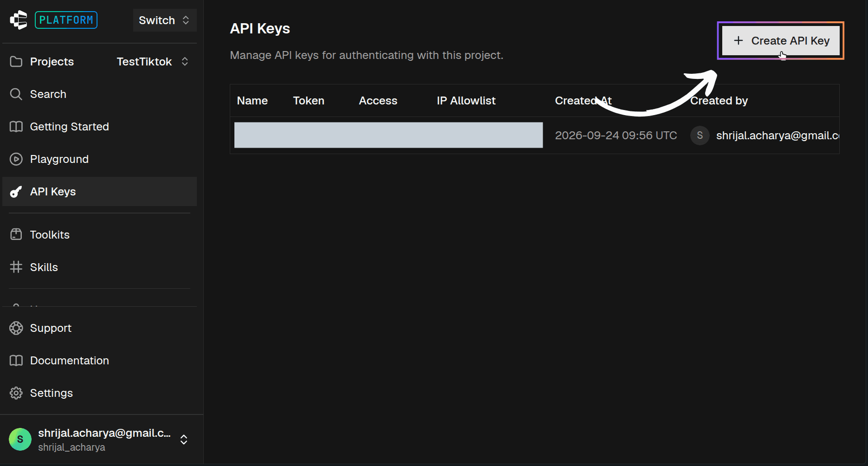Click the 2026-09-24 09:56 UTC timestamp
Screen dimensions: 868x466
tap(616, 136)
